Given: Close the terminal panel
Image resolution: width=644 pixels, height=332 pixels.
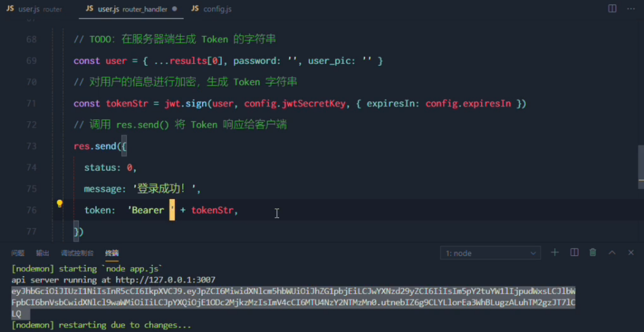Looking at the screenshot, I should [631, 252].
